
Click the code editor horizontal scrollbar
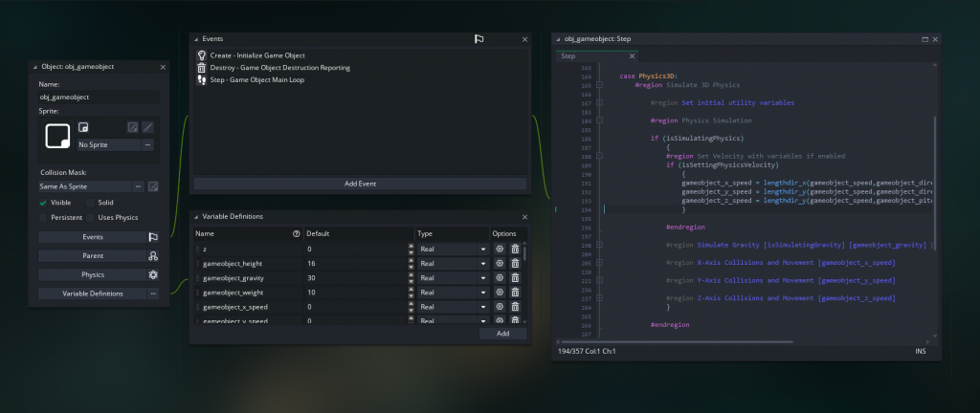[x=679, y=342]
